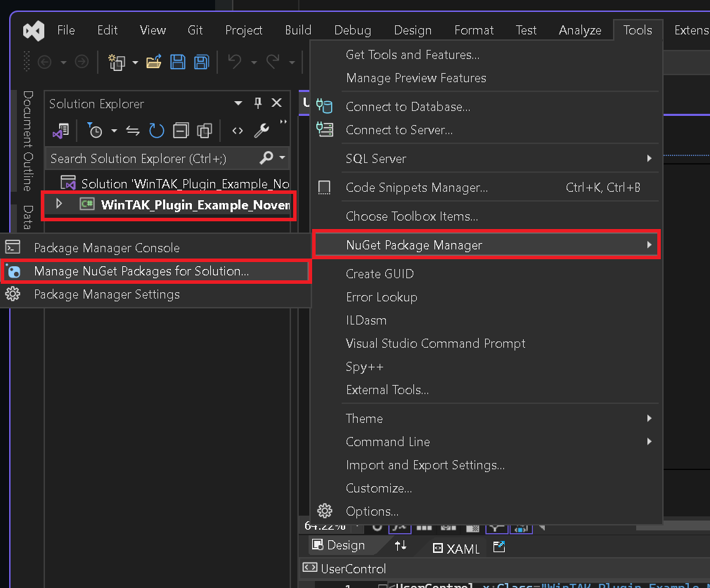This screenshot has width=710, height=588.
Task: Open the Build menu
Action: coord(298,30)
